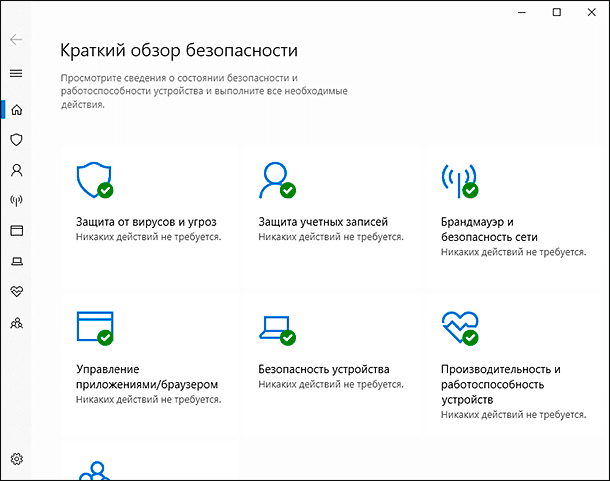
Task: Click the back arrow in the sidebar
Action: click(16, 39)
